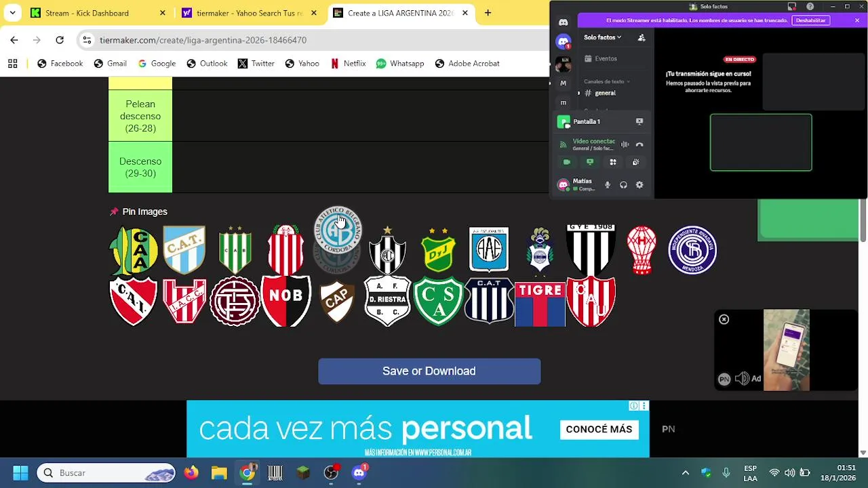Open the Gmail bookmark

[111, 64]
